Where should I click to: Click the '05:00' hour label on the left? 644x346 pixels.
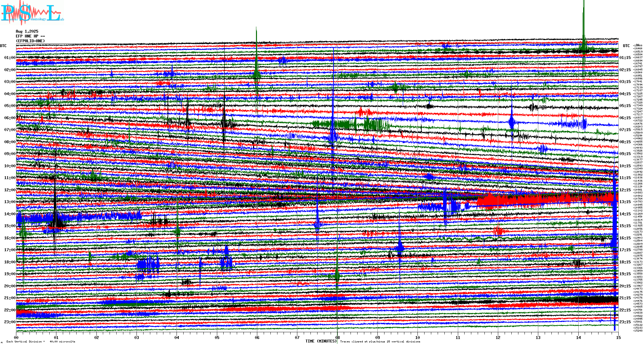click(10, 106)
